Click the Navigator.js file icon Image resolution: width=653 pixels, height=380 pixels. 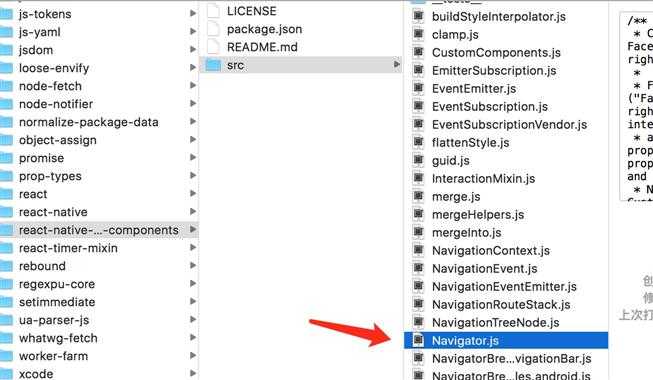(x=418, y=340)
